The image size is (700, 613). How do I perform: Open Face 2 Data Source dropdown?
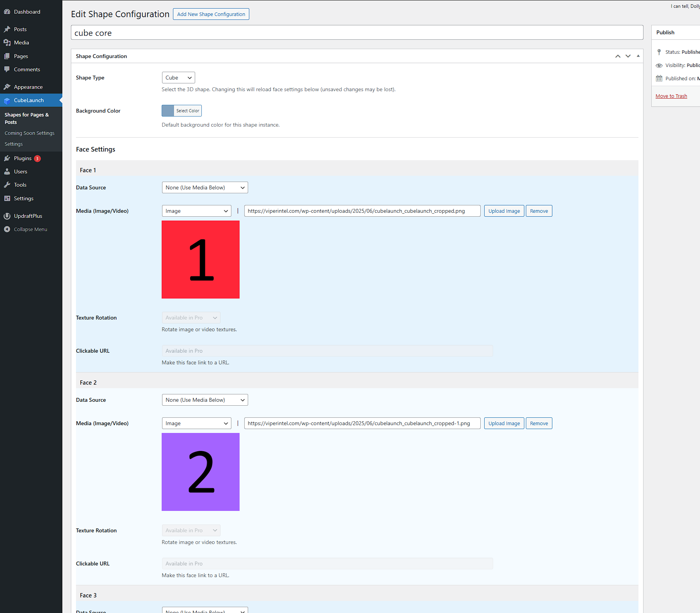(x=205, y=400)
